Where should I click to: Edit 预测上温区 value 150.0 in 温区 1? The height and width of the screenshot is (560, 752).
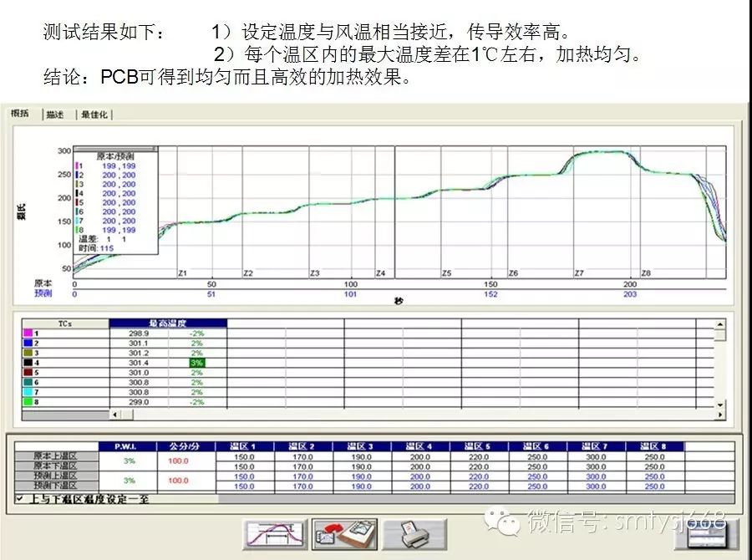(x=244, y=476)
